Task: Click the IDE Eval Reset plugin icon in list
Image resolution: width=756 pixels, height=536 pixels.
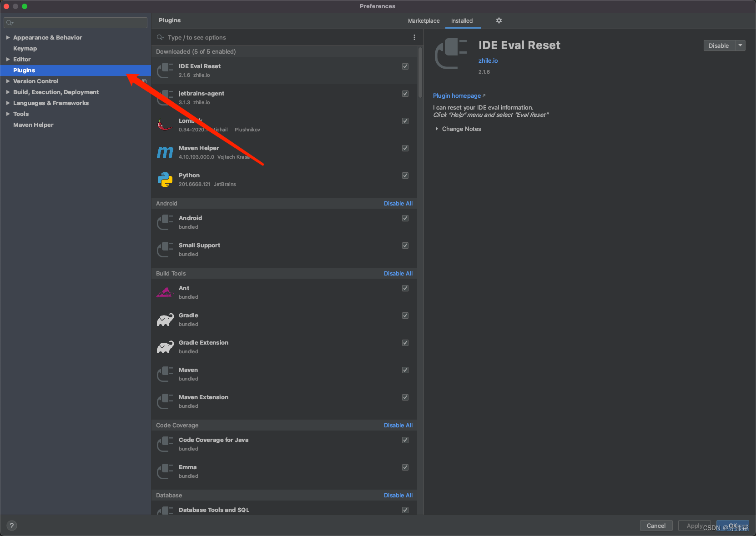Action: pos(165,70)
